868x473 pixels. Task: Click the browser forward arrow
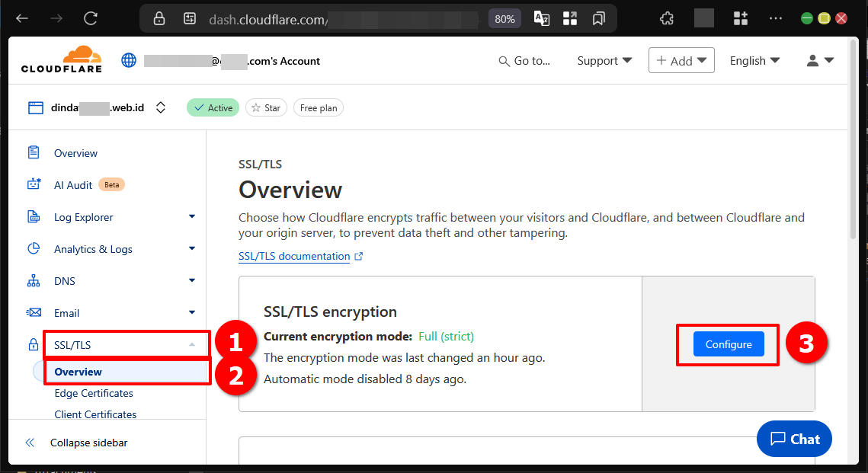coord(56,18)
